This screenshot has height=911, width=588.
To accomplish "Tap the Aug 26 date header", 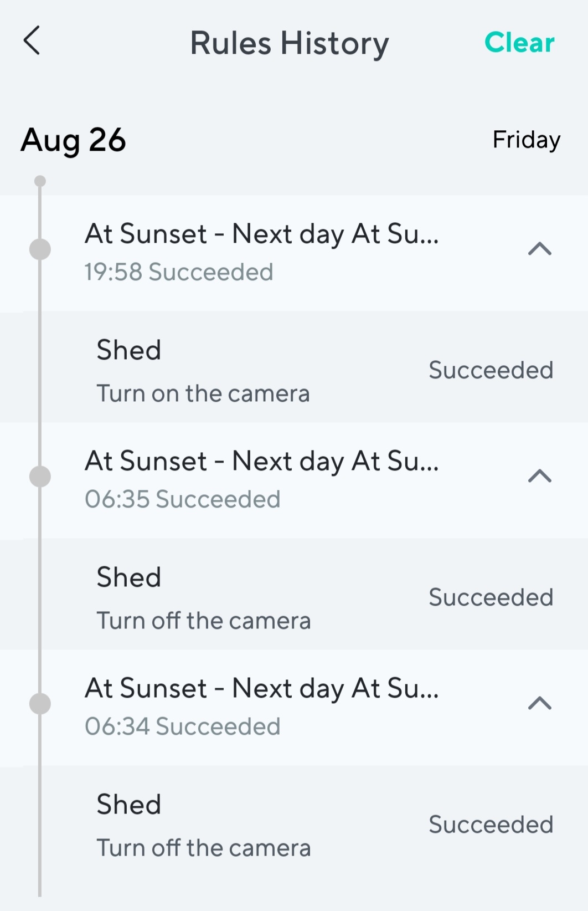I will [x=74, y=140].
